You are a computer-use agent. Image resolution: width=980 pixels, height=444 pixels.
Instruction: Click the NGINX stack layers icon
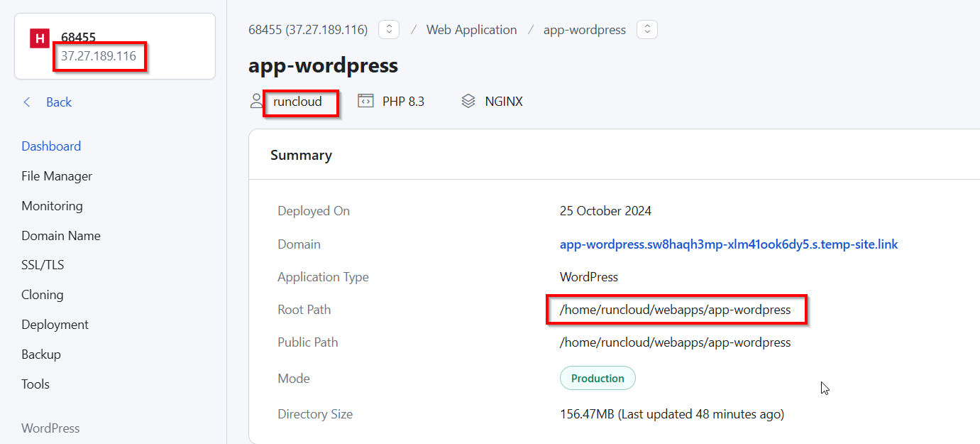coord(468,101)
